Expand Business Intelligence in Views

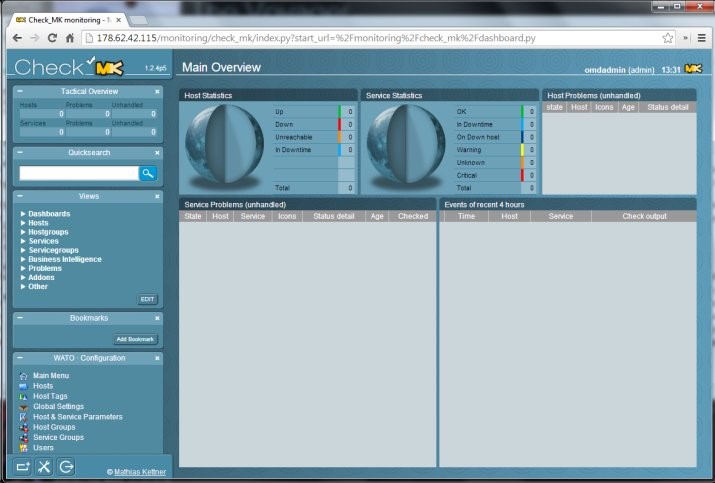pyautogui.click(x=23, y=259)
